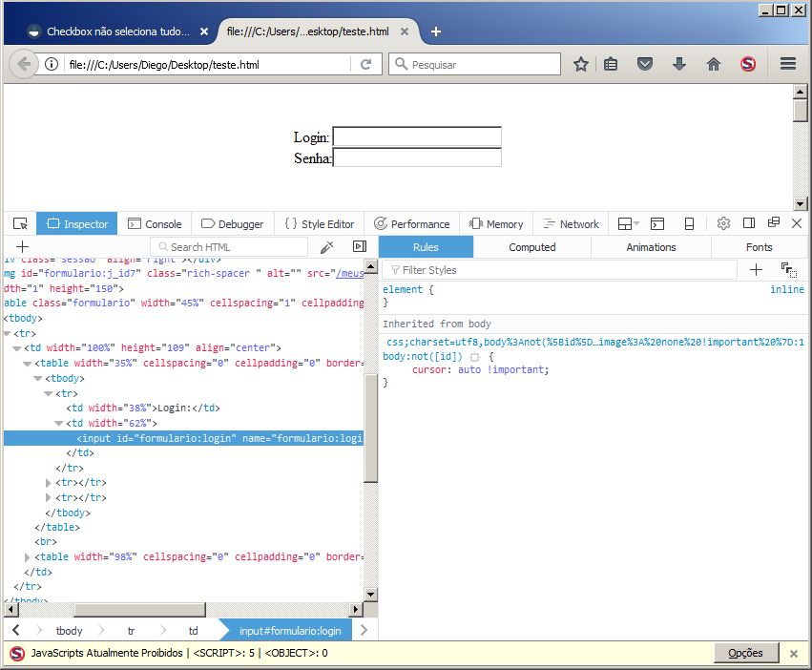Click the Search HTML field
Viewport: 812px width, 670px height.
click(229, 247)
